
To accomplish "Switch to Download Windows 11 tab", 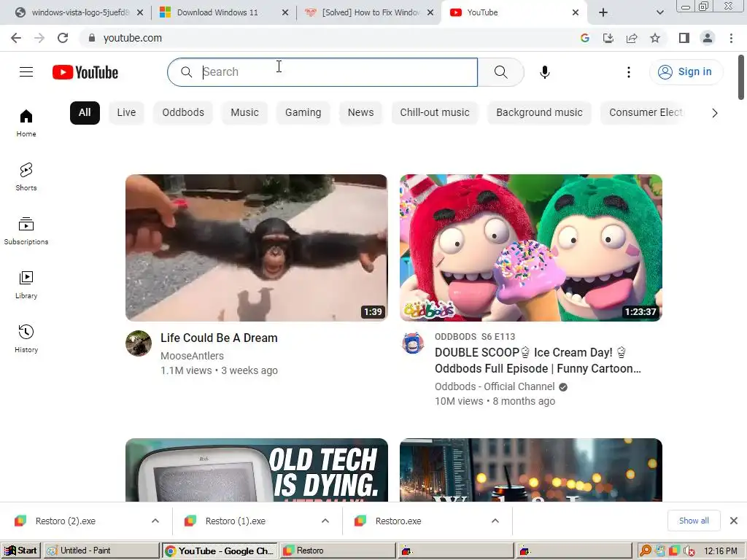I will [217, 12].
